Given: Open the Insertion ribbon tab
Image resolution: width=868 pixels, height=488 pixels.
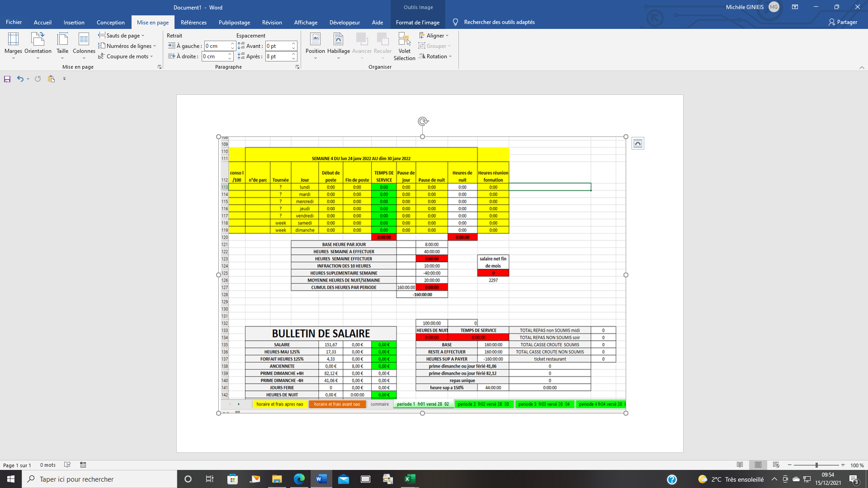Looking at the screenshot, I should click(74, 22).
